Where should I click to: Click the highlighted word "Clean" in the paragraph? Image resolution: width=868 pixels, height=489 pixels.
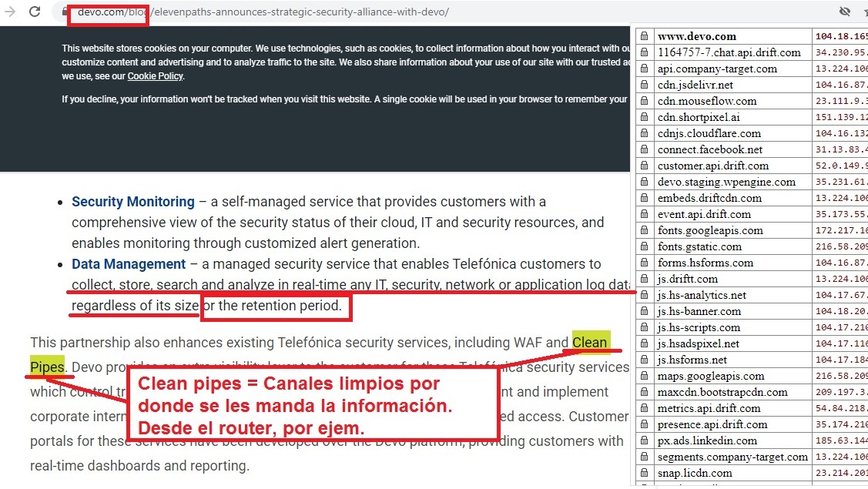[x=590, y=343]
